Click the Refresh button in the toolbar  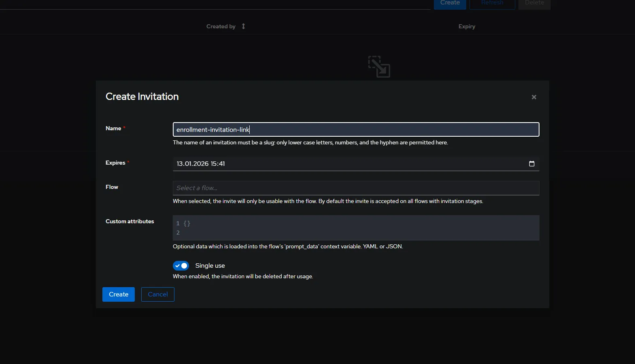(x=492, y=3)
